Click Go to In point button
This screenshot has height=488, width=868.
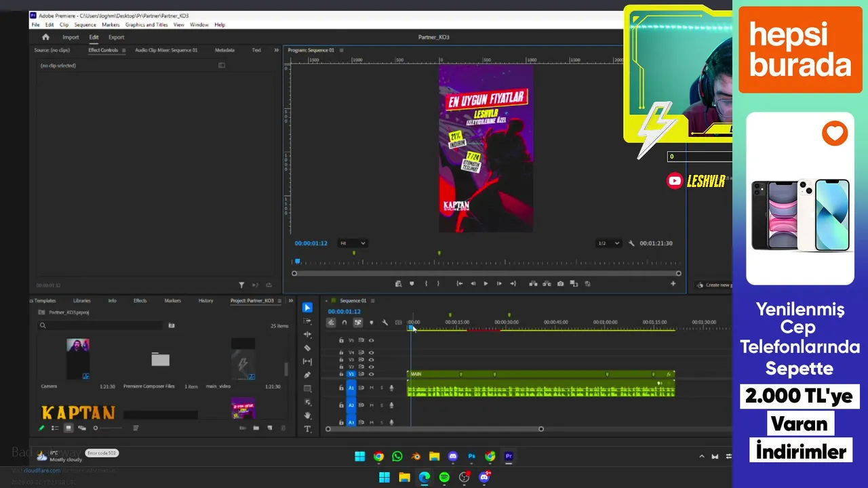click(460, 283)
